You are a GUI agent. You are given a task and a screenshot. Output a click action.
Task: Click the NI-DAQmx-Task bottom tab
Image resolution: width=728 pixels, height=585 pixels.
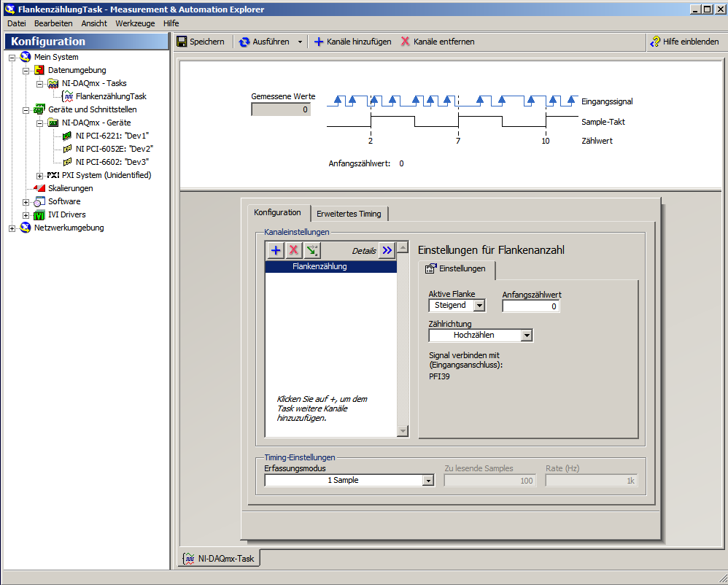[x=219, y=559]
